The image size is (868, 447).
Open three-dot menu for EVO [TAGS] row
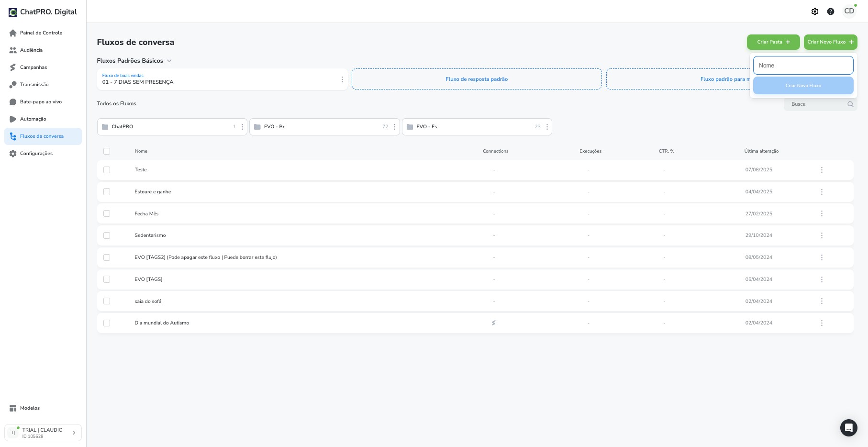click(x=822, y=279)
